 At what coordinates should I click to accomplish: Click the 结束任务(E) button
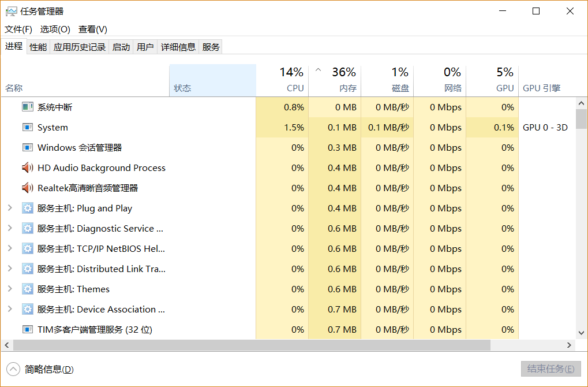pyautogui.click(x=550, y=369)
